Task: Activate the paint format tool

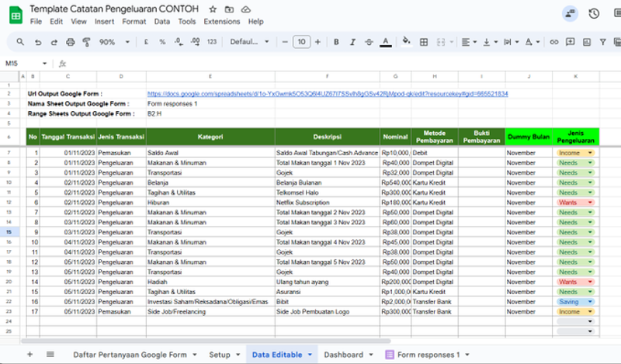Action: tap(86, 42)
